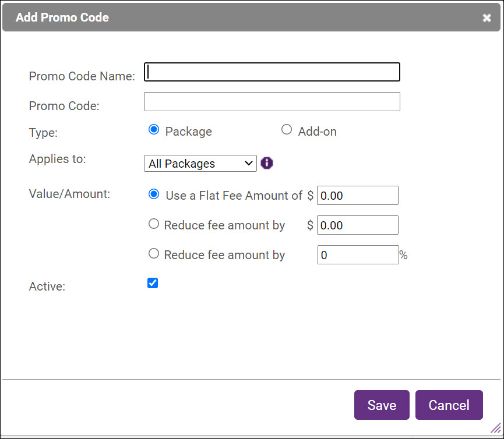Click the 'Promo Code Name:' label

(x=82, y=76)
